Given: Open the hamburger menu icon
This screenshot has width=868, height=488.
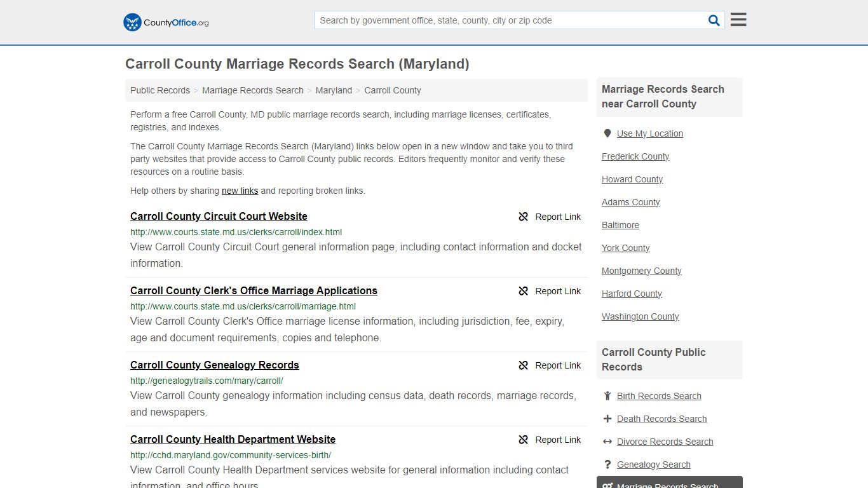Looking at the screenshot, I should [738, 20].
